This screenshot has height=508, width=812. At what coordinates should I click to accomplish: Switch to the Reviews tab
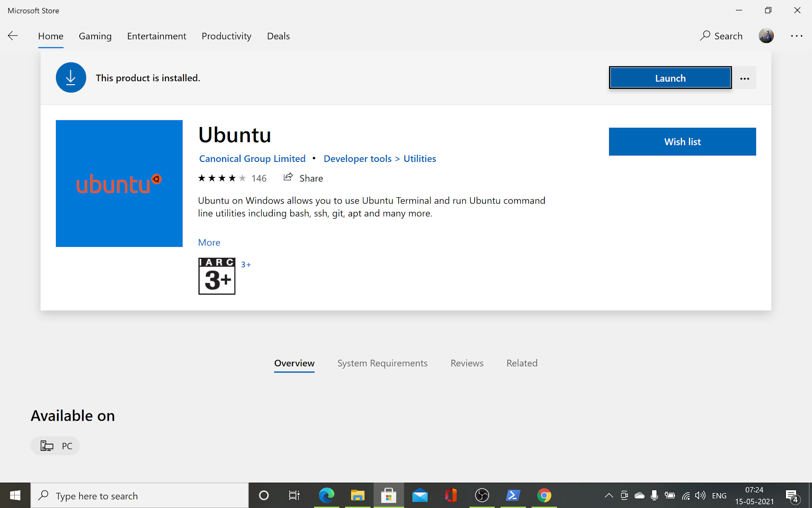click(x=466, y=363)
